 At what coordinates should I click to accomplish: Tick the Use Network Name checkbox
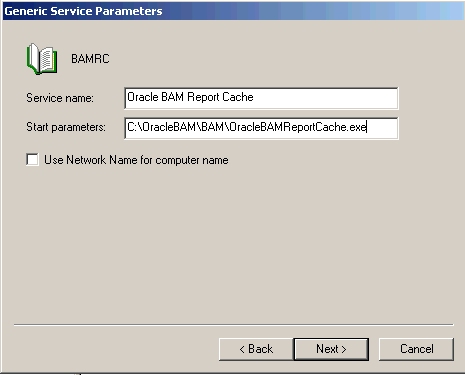coord(32,159)
